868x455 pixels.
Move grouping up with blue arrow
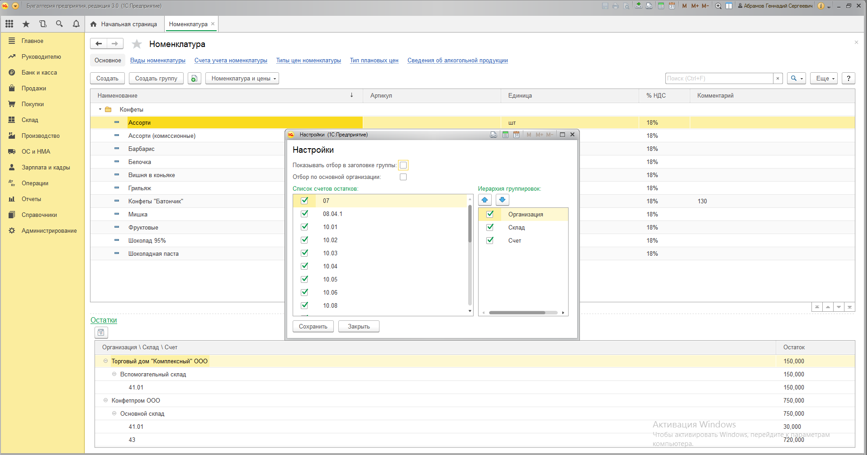pyautogui.click(x=485, y=200)
